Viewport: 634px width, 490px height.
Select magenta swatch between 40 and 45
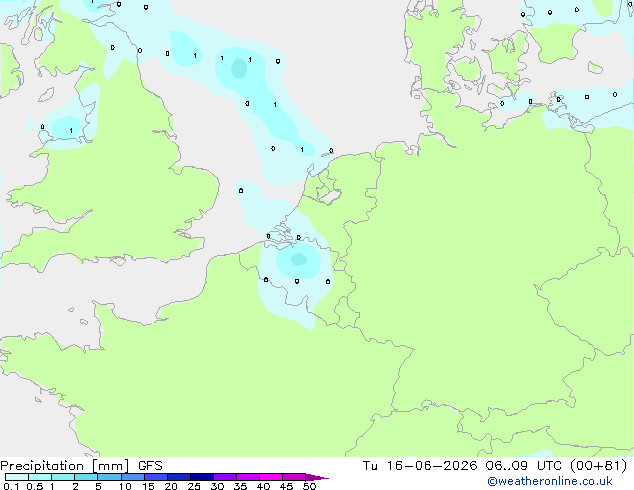click(x=271, y=477)
